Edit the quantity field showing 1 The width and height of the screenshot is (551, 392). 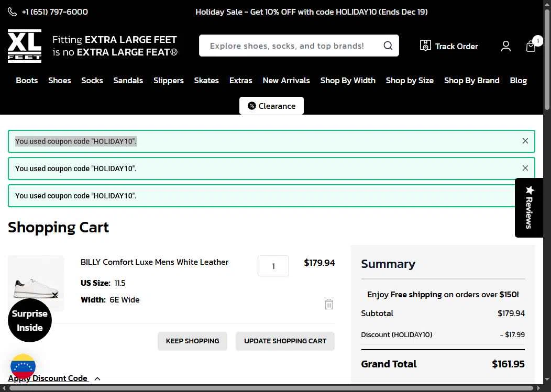273,266
